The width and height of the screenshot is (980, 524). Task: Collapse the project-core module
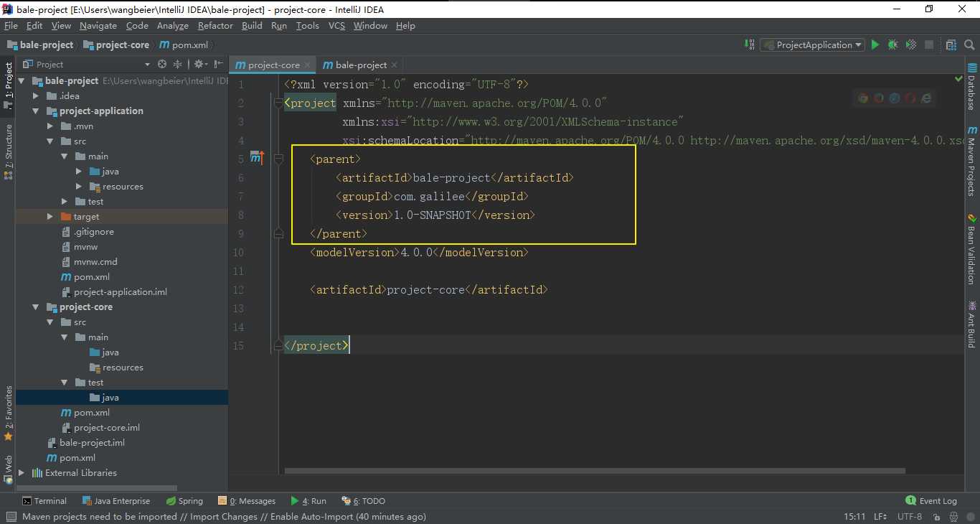pos(36,307)
